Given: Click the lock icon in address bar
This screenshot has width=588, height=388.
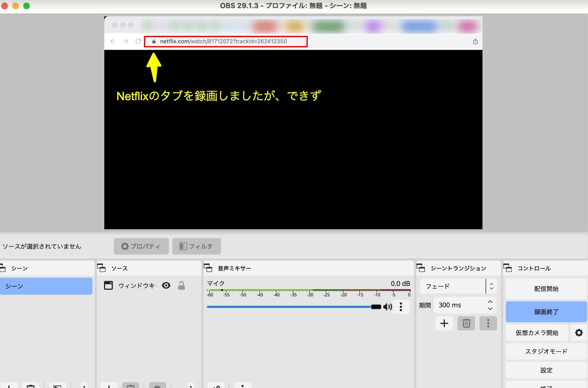Looking at the screenshot, I should [154, 41].
